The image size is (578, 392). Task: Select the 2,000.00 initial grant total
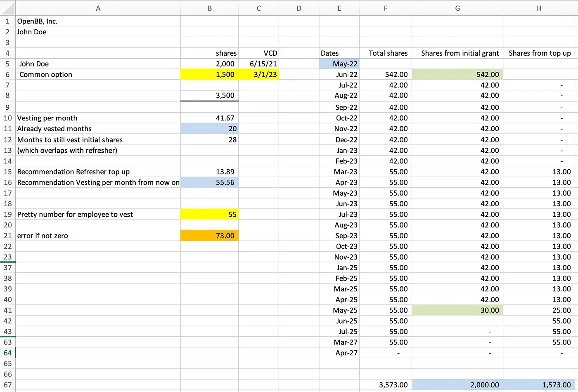tap(457, 385)
